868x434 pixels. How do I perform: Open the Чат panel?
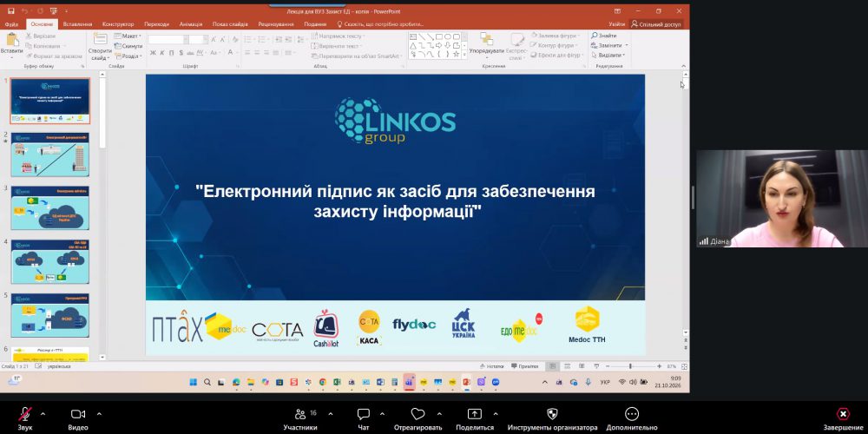tap(364, 419)
